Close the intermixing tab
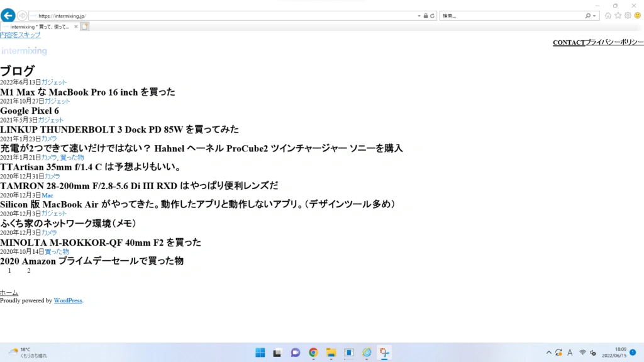The width and height of the screenshot is (644, 362). point(76,26)
